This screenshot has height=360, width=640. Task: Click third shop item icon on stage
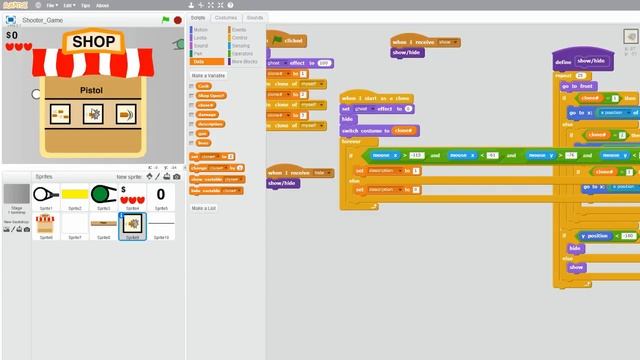126,114
